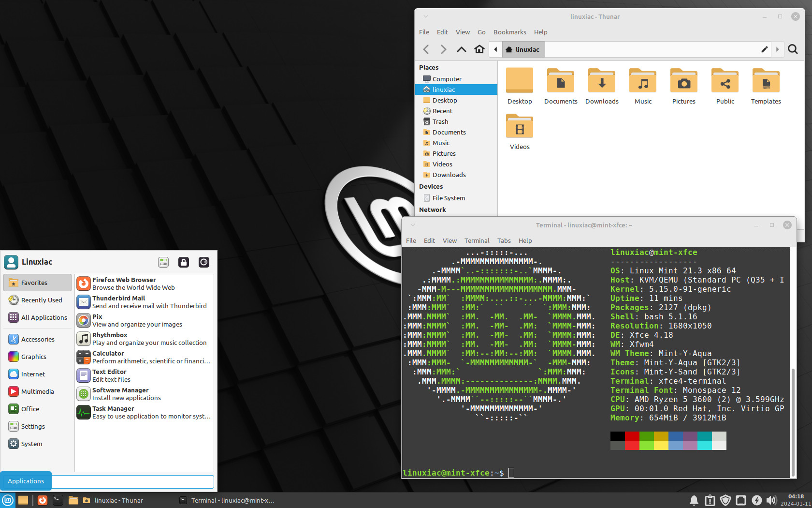Select Recently Used category
Screen dimensions: 812x508
[x=38, y=300]
